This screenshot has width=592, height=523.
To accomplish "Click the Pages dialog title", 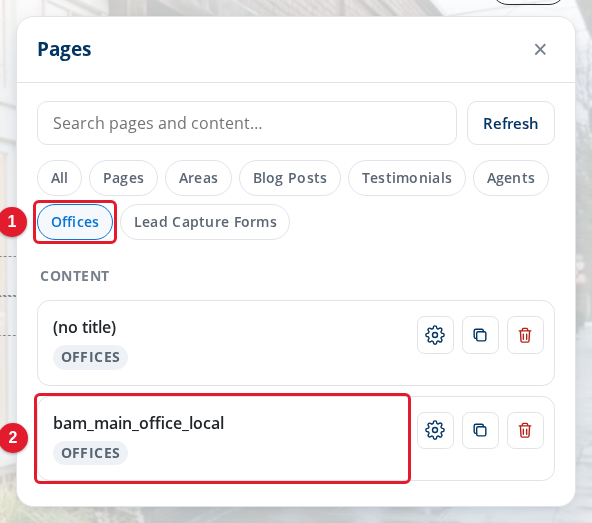I will coord(64,49).
